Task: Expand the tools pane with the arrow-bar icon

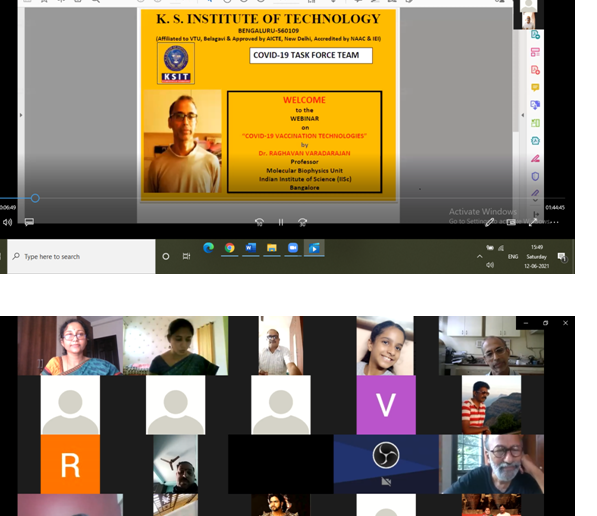Action: pyautogui.click(x=536, y=214)
